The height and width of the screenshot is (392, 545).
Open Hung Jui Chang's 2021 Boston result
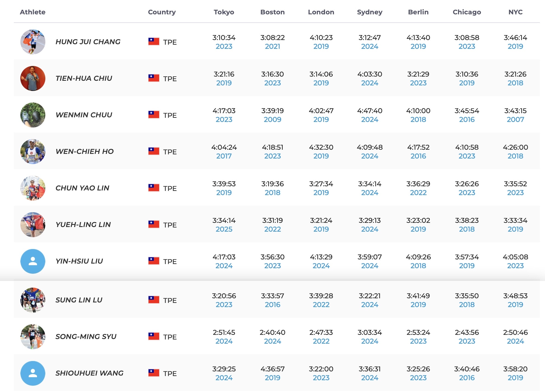click(x=272, y=46)
